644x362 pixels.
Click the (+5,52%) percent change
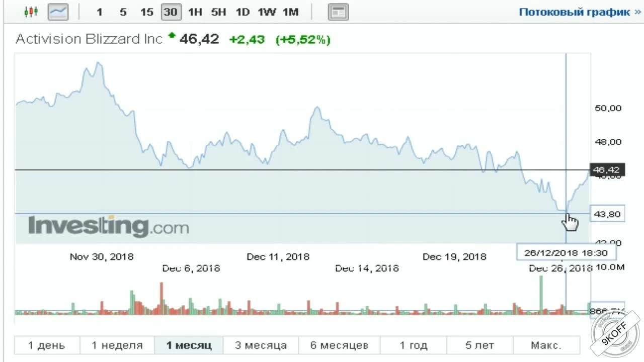tap(303, 40)
